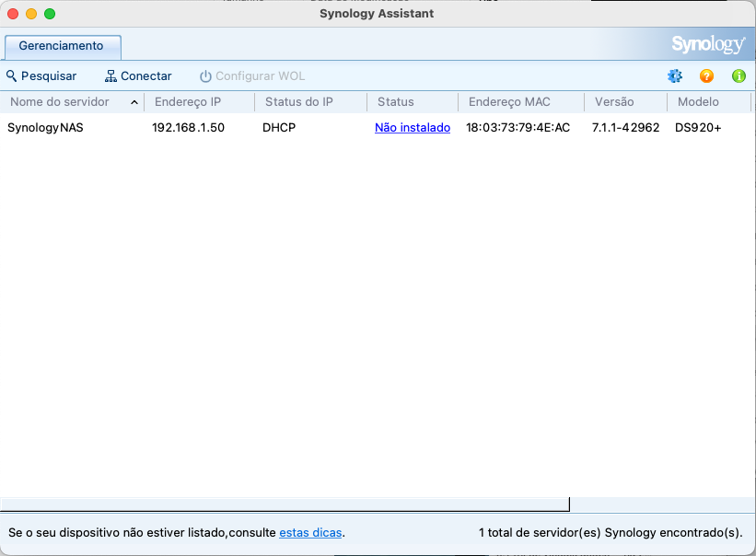Click the Synology logo
Screen dimensions: 756x556
pyautogui.click(x=707, y=44)
